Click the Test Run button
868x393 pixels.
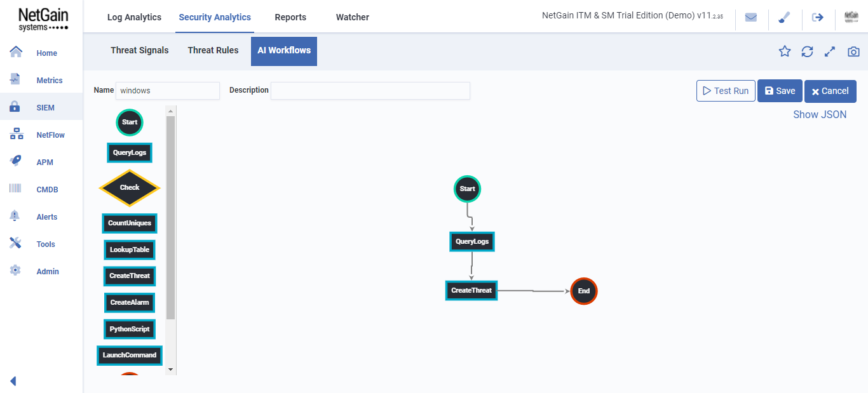[726, 91]
